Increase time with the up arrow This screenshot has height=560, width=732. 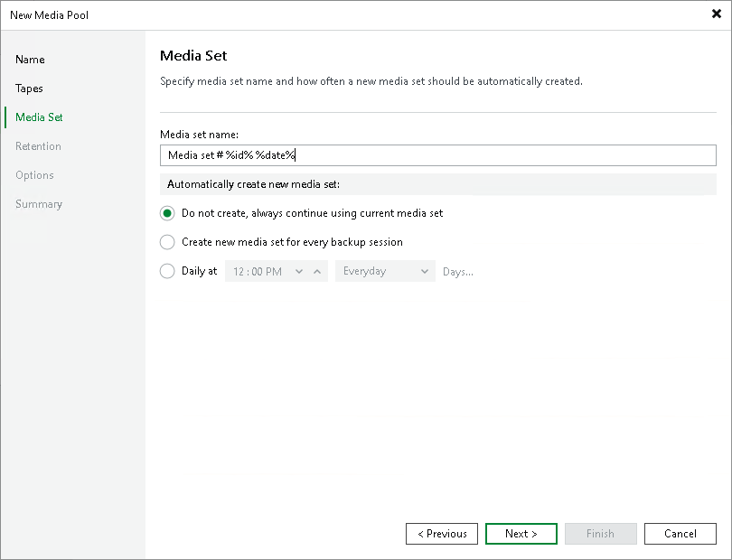click(x=317, y=271)
